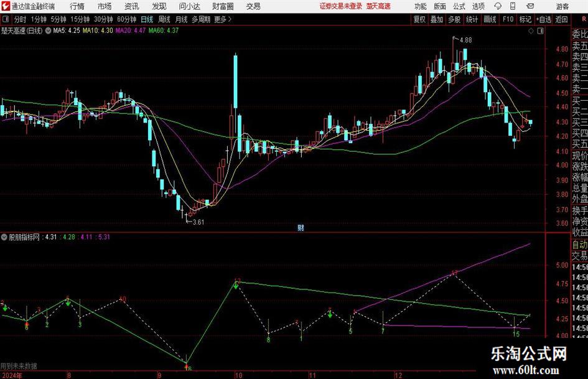The height and width of the screenshot is (379, 588).
Task: Add stock with +自选 button
Action: [543, 19]
